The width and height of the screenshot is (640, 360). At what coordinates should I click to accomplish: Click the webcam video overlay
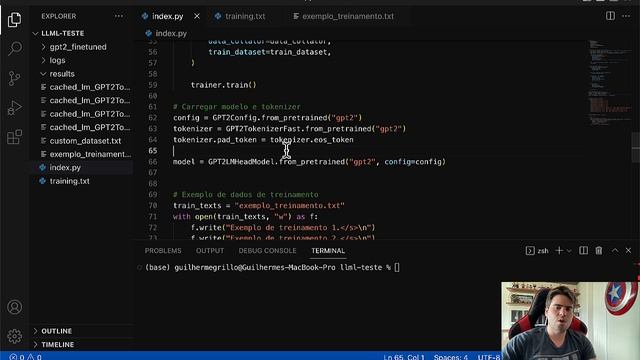coord(571,321)
